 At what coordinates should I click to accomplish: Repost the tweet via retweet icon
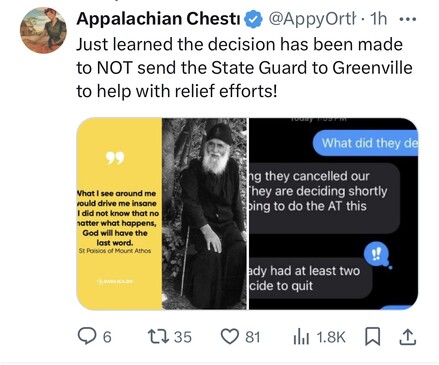click(158, 336)
